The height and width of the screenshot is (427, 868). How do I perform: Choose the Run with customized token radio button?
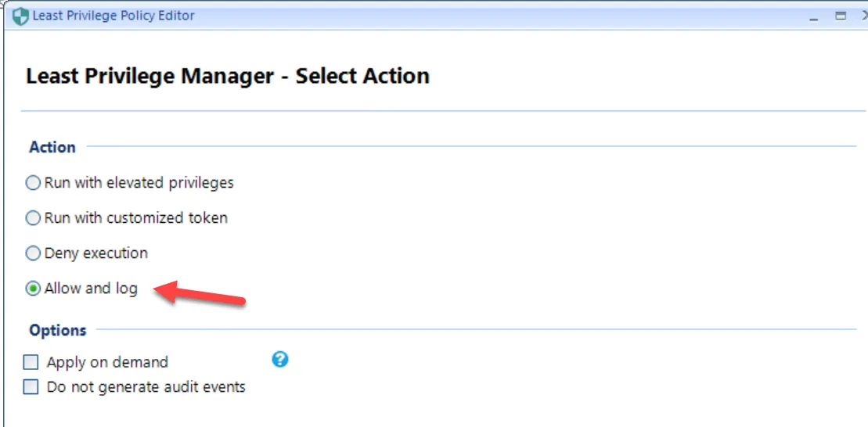tap(33, 218)
